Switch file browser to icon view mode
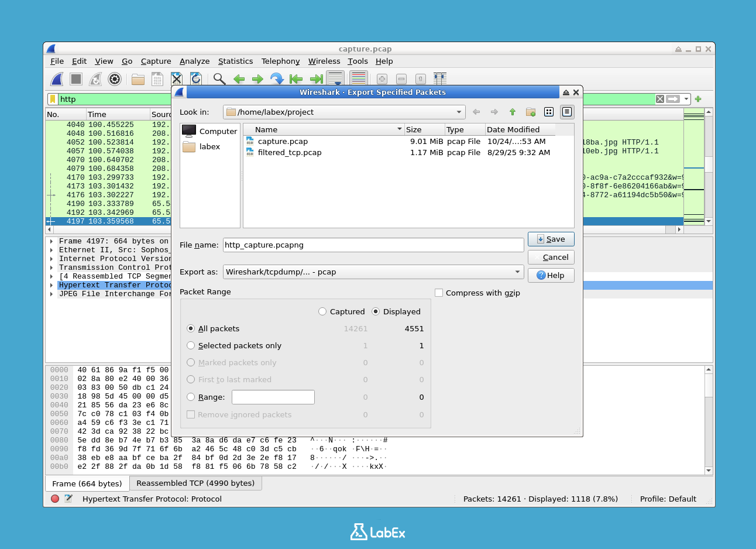Image resolution: width=756 pixels, height=549 pixels. [549, 112]
